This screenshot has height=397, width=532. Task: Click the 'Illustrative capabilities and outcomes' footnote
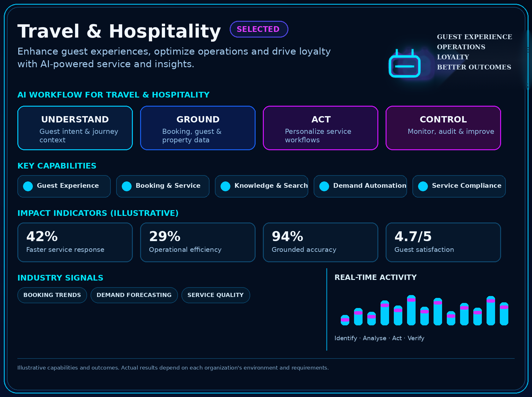173,368
